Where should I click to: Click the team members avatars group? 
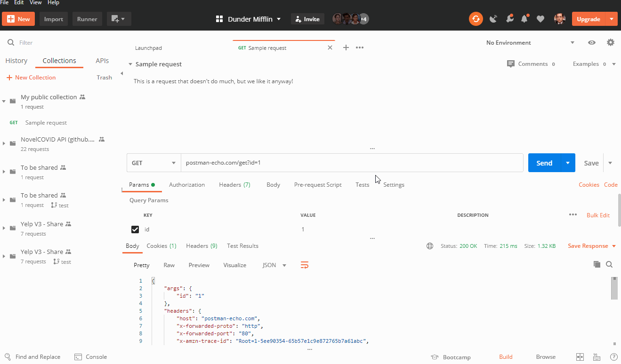pos(350,19)
